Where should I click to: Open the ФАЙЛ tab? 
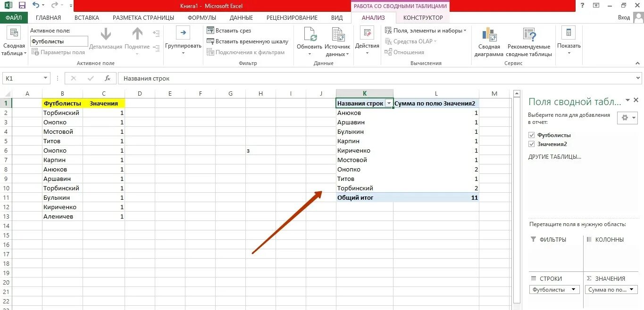click(14, 17)
